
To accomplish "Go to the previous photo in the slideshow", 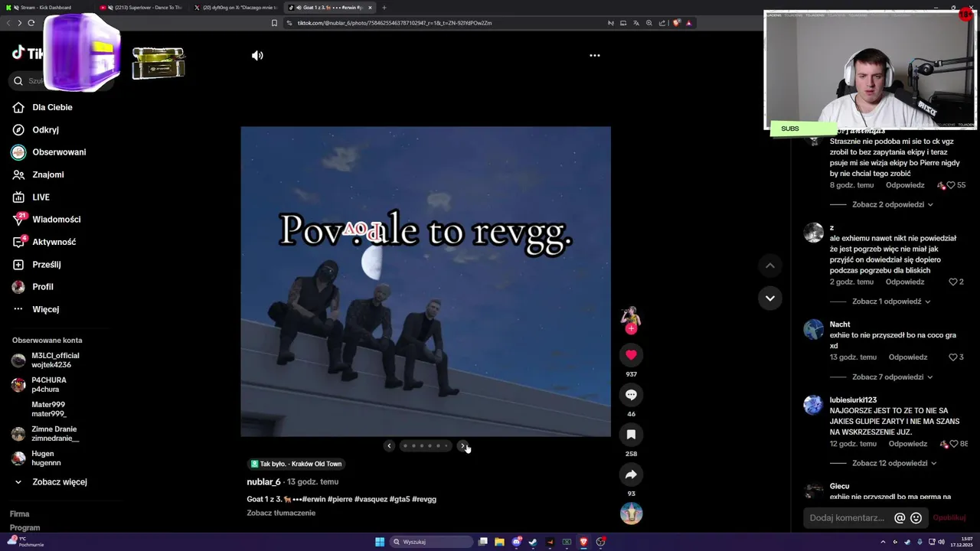I will point(389,445).
